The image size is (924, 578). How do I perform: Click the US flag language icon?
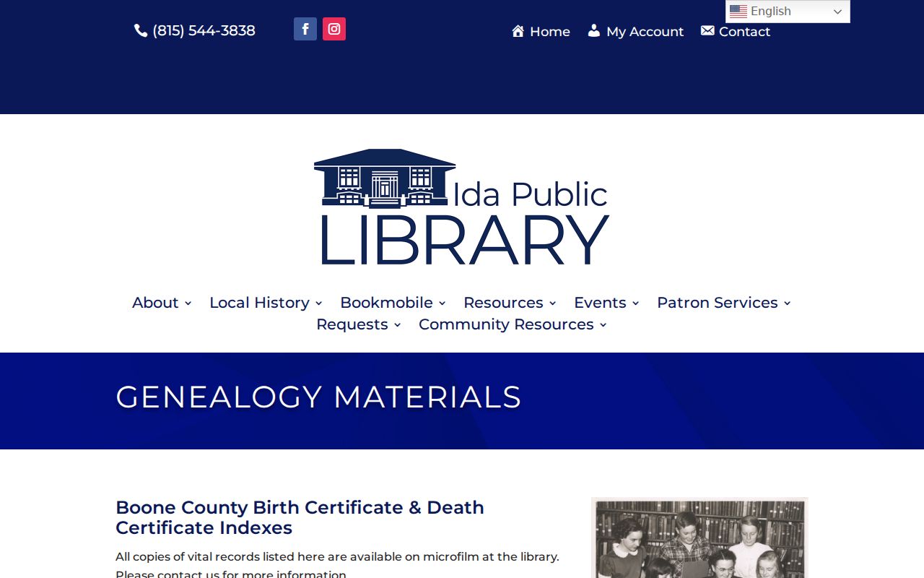coord(738,12)
